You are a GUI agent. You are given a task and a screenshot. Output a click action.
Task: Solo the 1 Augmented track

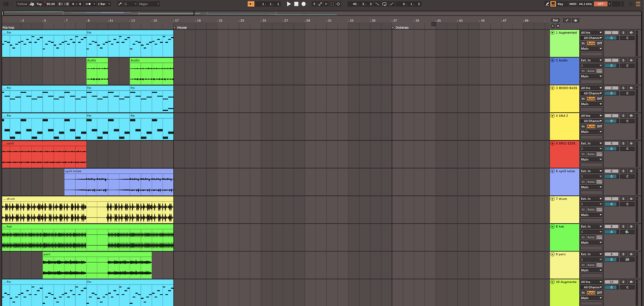click(623, 32)
